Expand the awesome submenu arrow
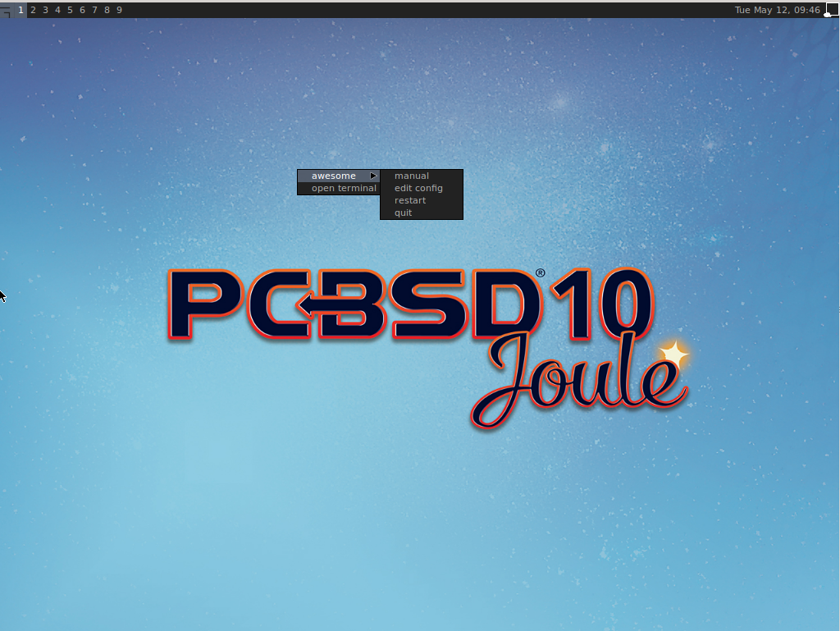Image resolution: width=840 pixels, height=631 pixels. coord(373,176)
